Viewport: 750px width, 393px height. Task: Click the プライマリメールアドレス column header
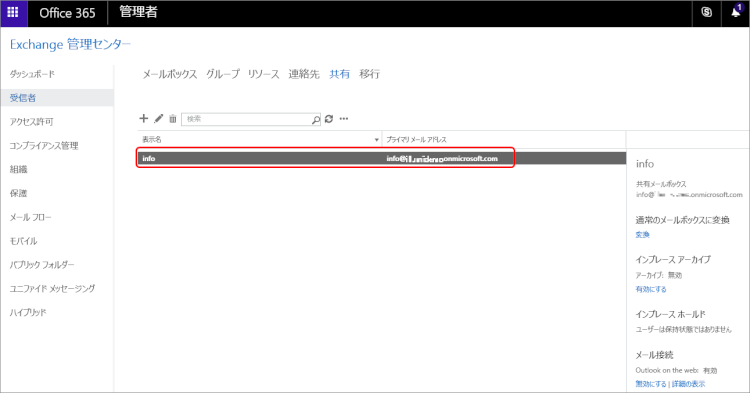click(x=416, y=140)
